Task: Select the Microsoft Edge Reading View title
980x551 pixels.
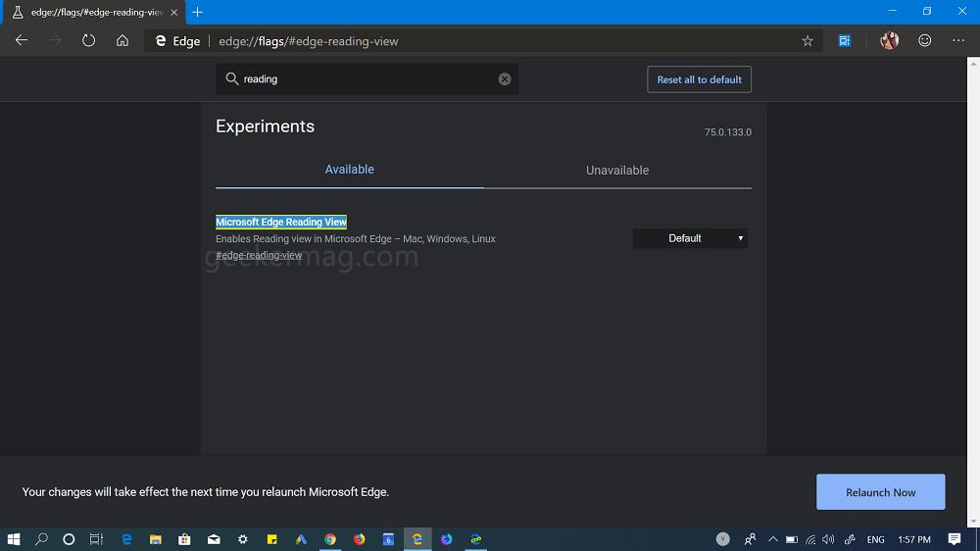Action: click(x=280, y=222)
